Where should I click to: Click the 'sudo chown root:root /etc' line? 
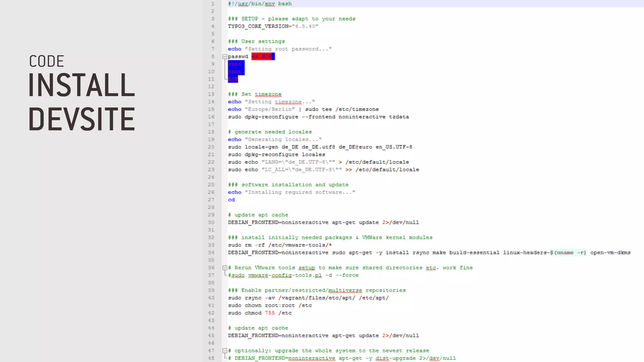point(270,305)
